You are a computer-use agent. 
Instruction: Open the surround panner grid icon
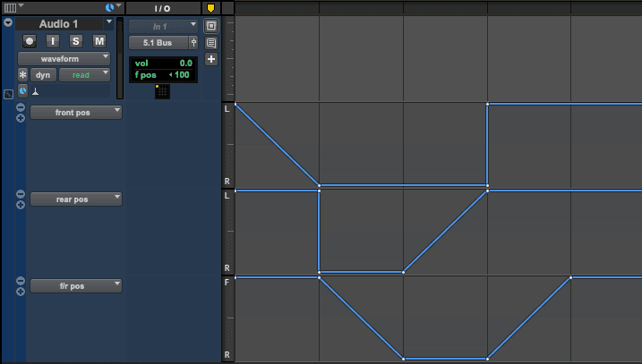point(162,91)
